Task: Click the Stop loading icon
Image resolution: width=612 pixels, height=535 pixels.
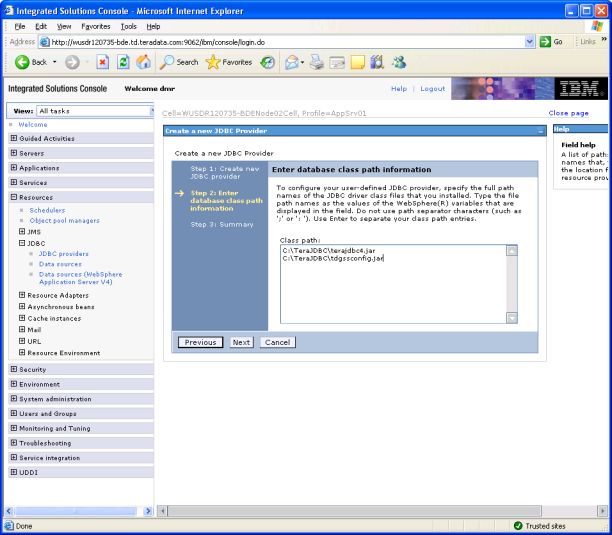Action: (102, 62)
